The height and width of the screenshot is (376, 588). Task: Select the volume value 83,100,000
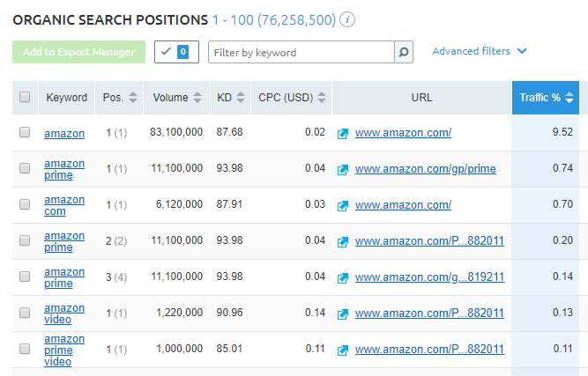(176, 132)
